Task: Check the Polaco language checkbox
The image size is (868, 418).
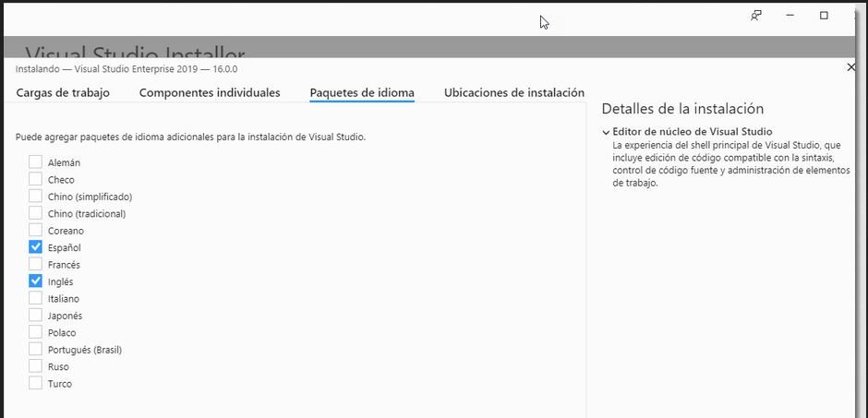Action: 35,332
